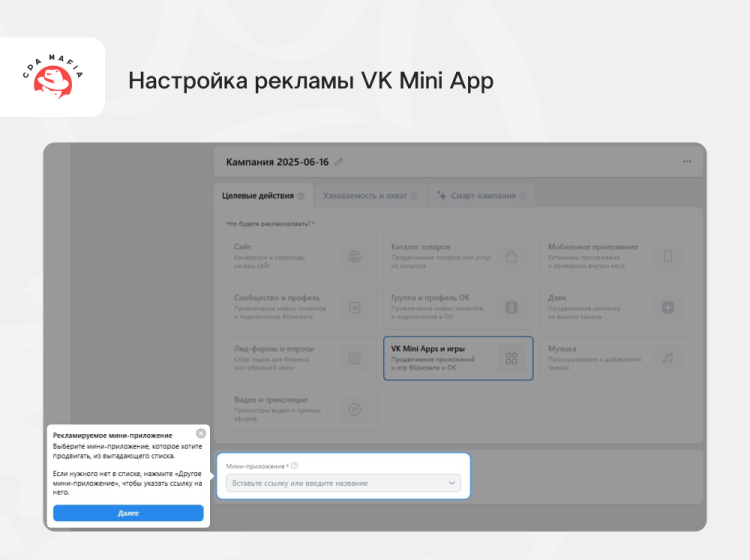
Task: Click the pencil icon next to campaign name
Action: 339,162
